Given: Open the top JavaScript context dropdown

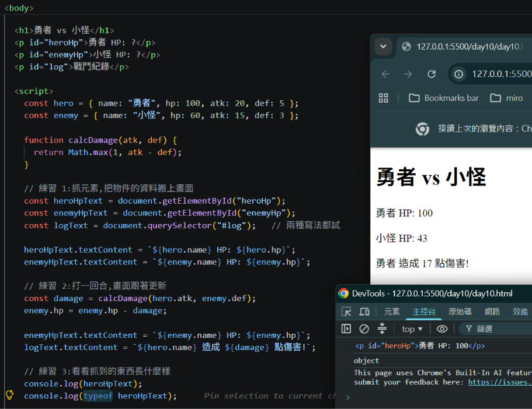Looking at the screenshot, I should point(412,329).
